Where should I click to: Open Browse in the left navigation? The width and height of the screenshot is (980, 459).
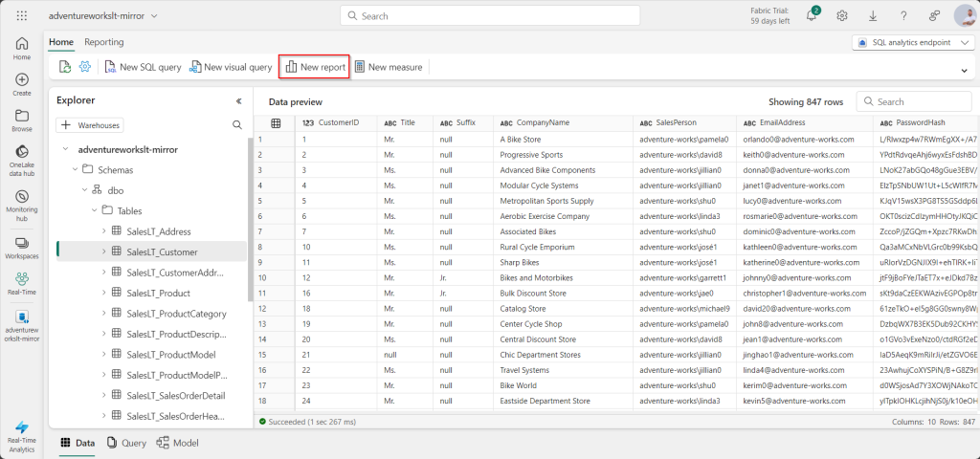tap(22, 121)
